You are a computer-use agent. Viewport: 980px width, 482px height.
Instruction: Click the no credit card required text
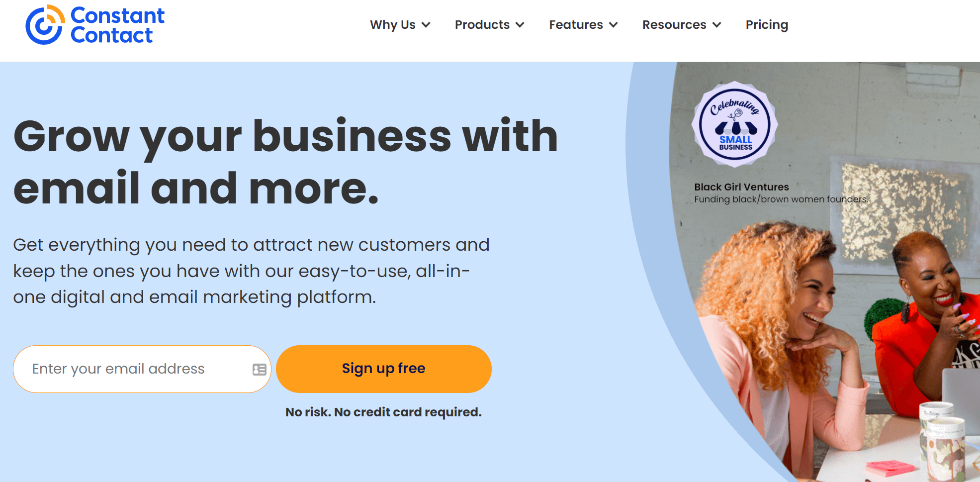[x=383, y=412]
